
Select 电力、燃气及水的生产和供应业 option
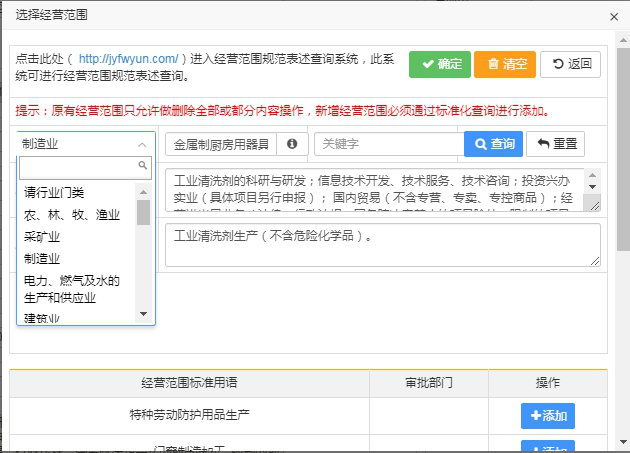pyautogui.click(x=72, y=289)
